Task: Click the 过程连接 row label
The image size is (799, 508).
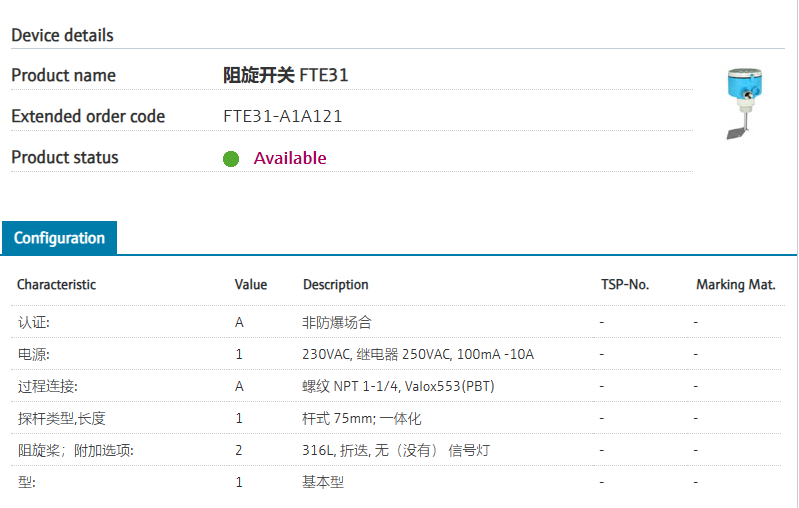Action: coord(47,387)
